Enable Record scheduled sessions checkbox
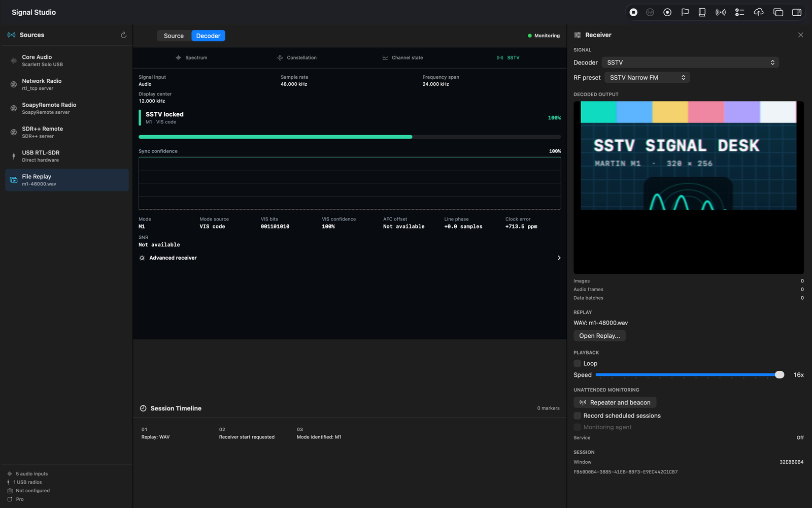The width and height of the screenshot is (812, 508). point(577,416)
